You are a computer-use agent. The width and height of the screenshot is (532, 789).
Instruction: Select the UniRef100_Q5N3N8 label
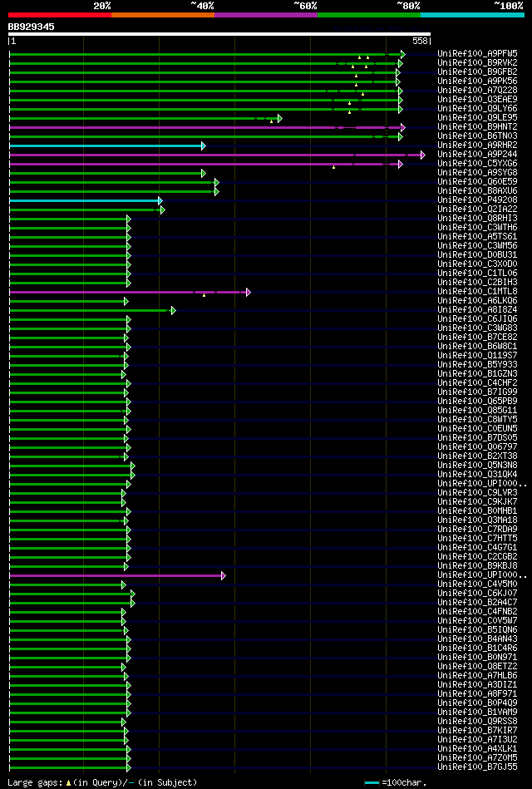coord(478,465)
